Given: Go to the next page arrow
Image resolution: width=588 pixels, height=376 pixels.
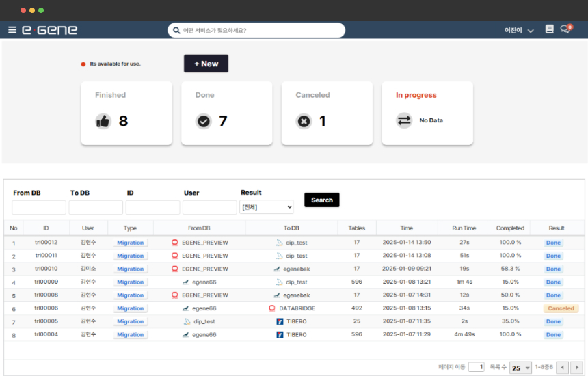Looking at the screenshot, I should [x=576, y=368].
